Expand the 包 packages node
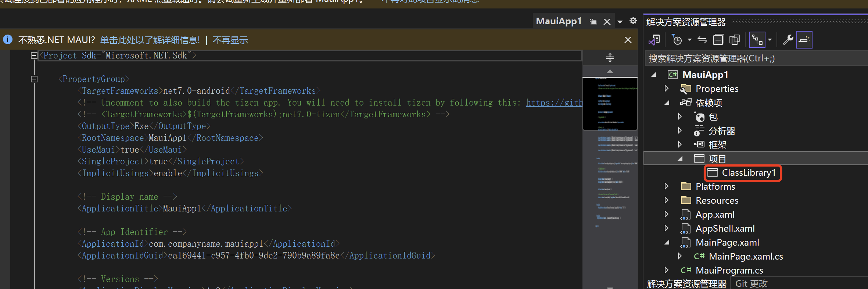 pos(679,117)
